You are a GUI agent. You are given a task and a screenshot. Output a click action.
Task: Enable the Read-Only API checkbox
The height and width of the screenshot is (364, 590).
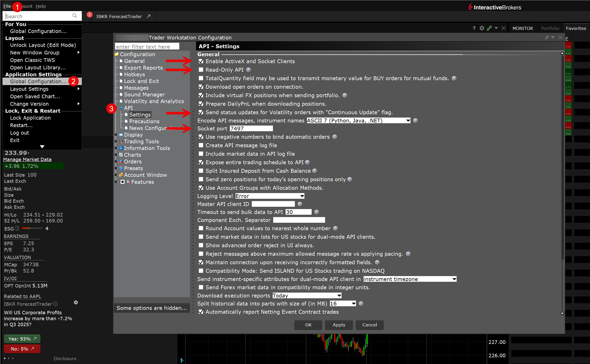point(201,70)
